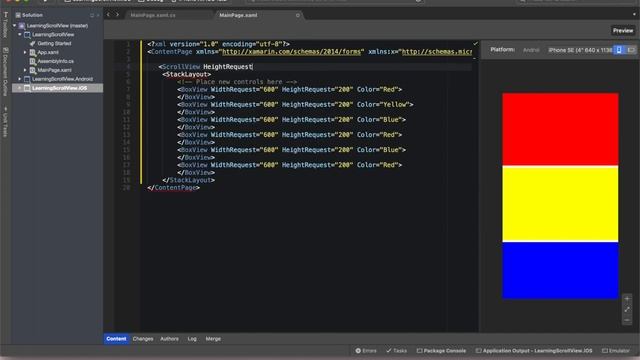
Task: Expand the MainPage.xaml tree node
Action: point(25,70)
